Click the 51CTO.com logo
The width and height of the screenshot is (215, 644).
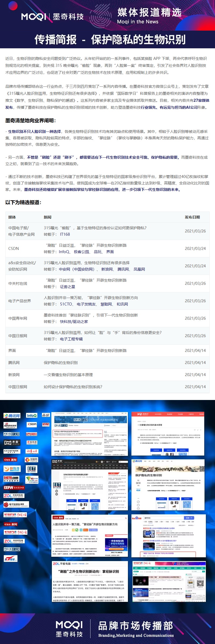point(11,479)
